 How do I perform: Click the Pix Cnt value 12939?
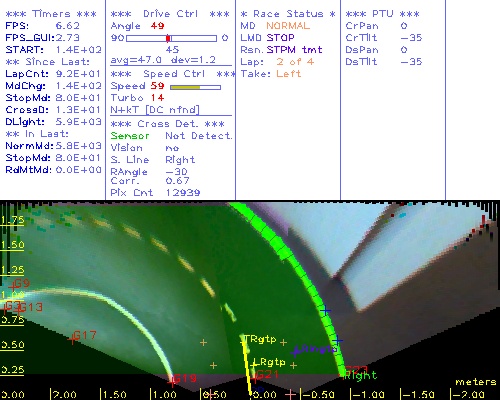183,193
